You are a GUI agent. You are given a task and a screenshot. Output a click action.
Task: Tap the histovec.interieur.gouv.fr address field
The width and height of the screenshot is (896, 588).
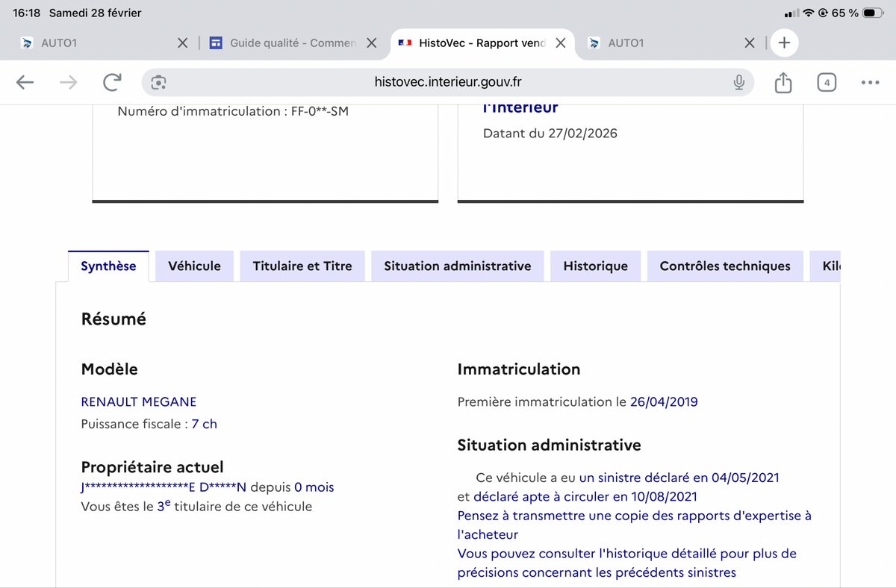448,83
